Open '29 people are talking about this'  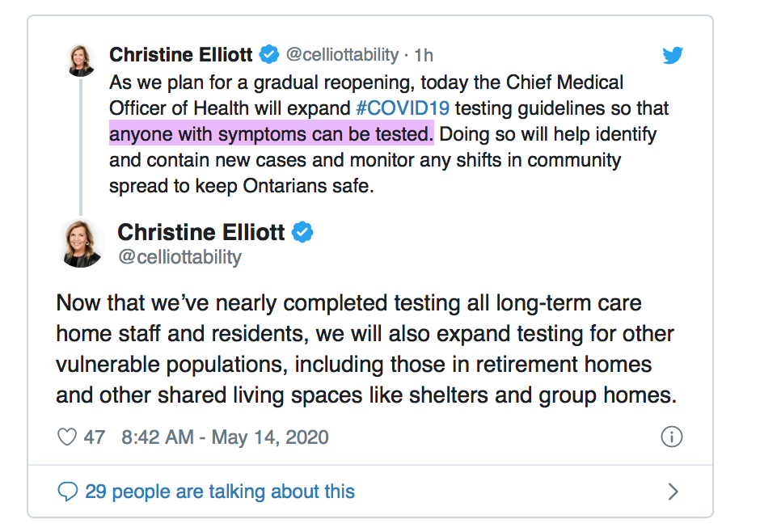[x=220, y=492]
